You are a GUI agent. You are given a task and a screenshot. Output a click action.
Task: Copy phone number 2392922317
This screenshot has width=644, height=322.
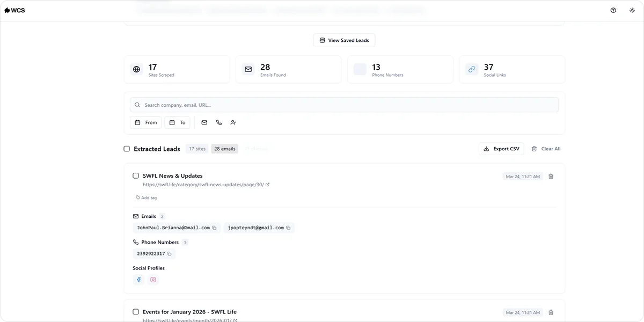click(169, 253)
